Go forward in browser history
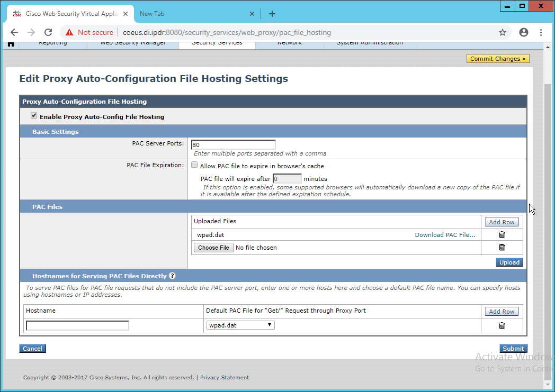555x392 pixels. point(31,32)
